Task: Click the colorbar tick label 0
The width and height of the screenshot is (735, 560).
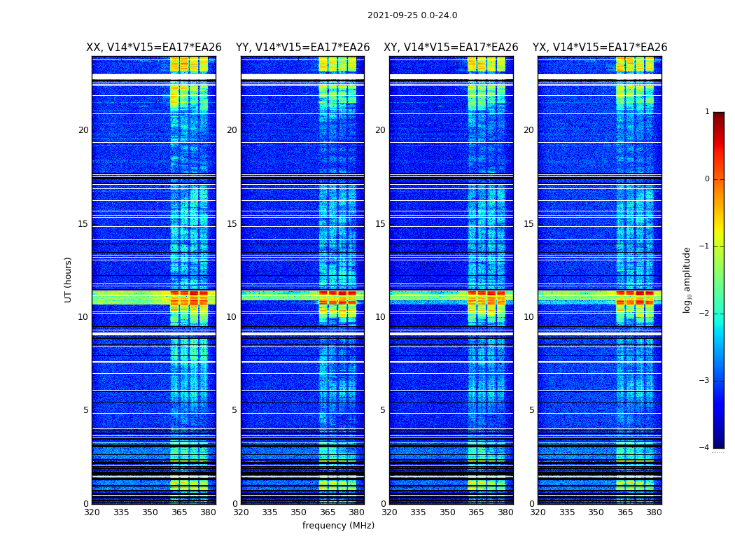Action: click(707, 179)
